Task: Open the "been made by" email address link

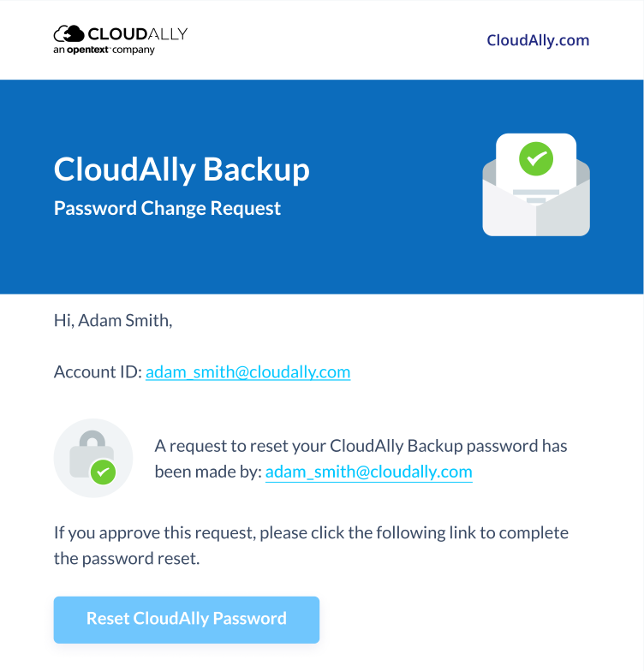Action: (x=368, y=472)
